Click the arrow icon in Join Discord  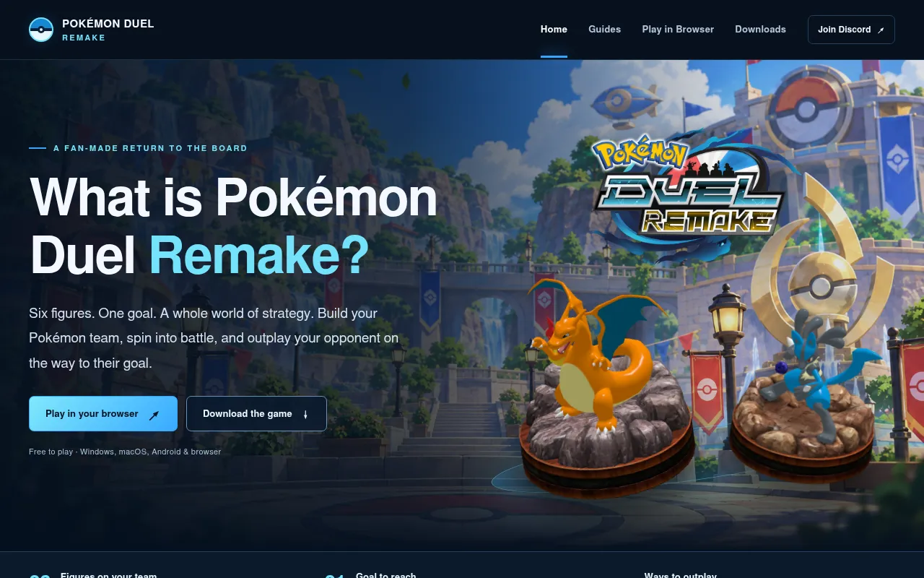coord(880,30)
